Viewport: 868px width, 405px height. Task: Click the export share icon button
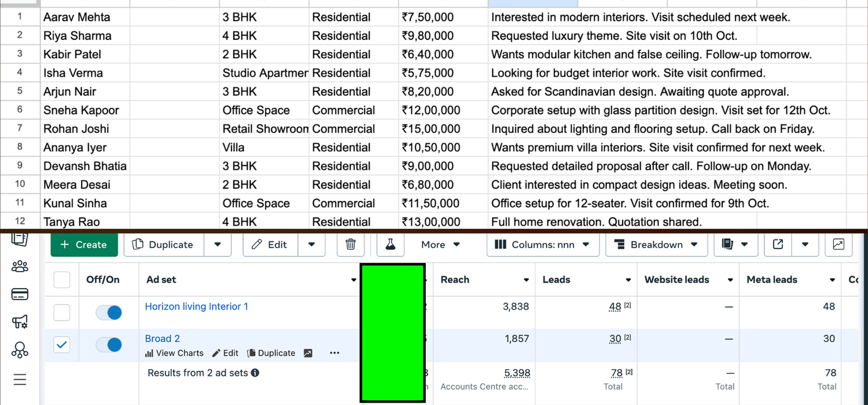click(778, 245)
